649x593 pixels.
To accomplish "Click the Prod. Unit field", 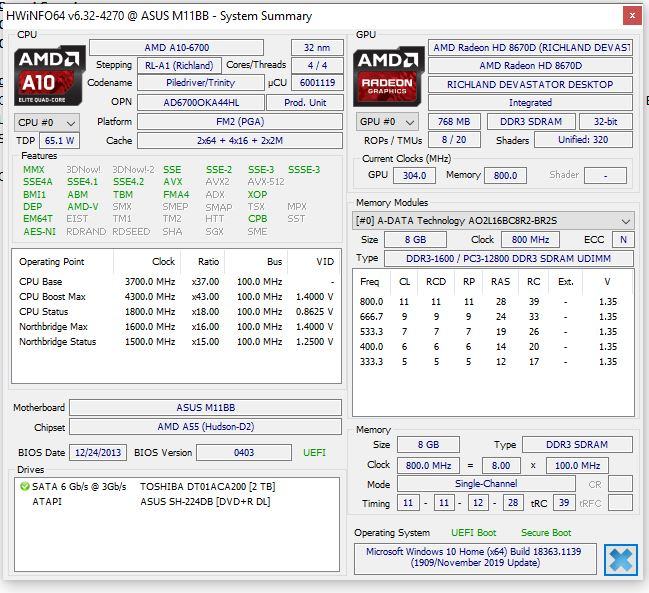I will pos(305,103).
